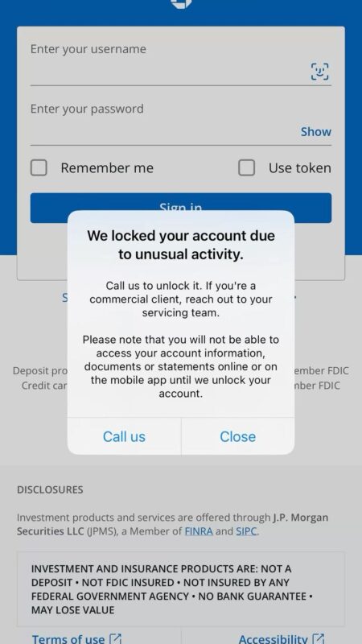This screenshot has height=644, width=362.
Task: Tap the Remember me label text
Action: [107, 168]
